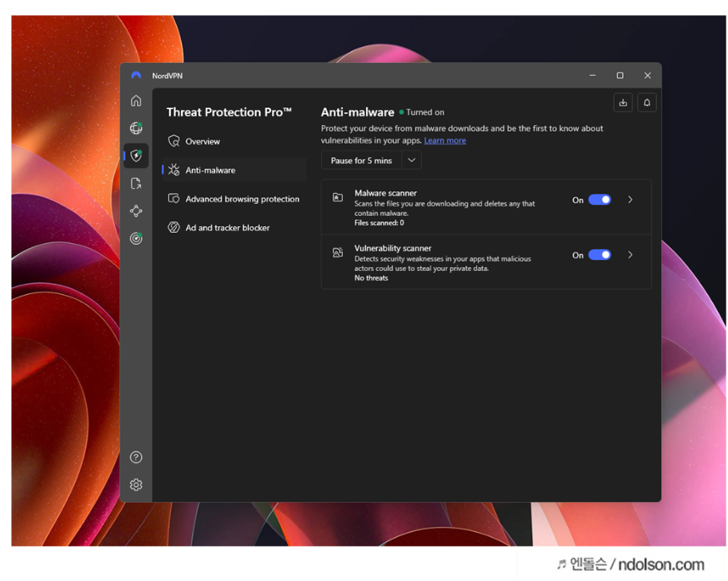728x581 pixels.
Task: Turn off the Malware scanner toggle
Action: point(600,199)
